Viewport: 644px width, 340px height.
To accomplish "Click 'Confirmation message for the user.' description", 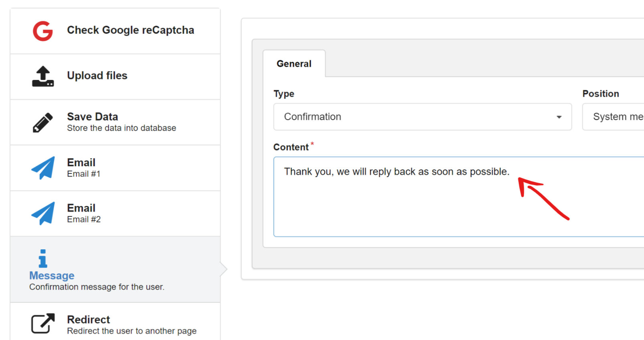I will point(97,287).
